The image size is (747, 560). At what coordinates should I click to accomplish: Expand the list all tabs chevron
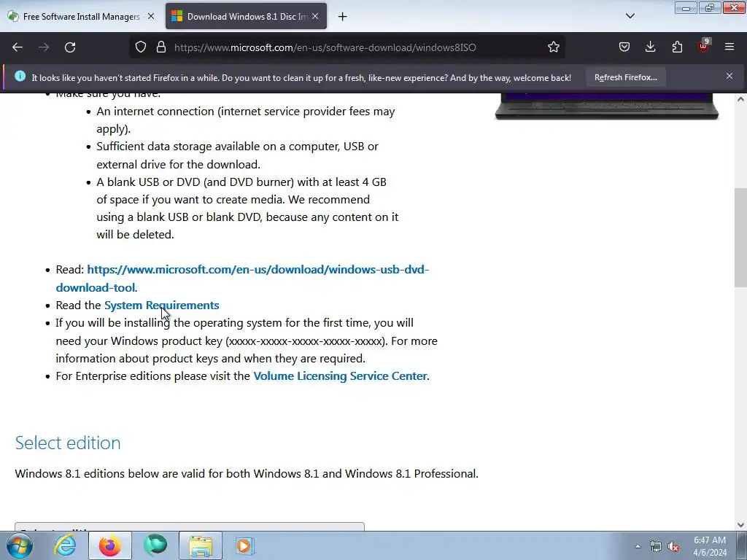tap(630, 16)
